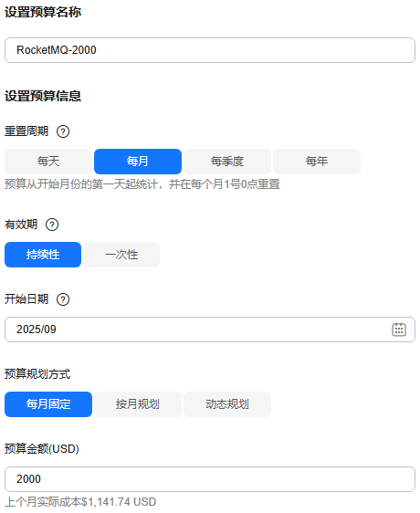Viewport: 420px width, 513px height.
Task: Click the monthly reset description text
Action: [142, 184]
